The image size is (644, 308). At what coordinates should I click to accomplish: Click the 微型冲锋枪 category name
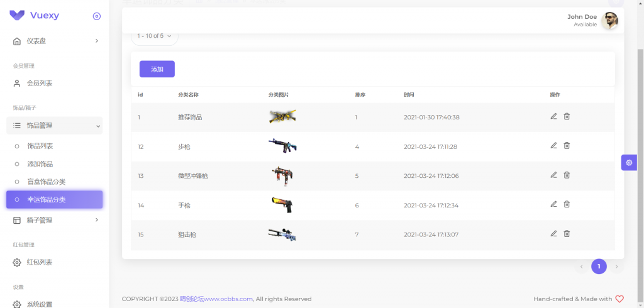[x=193, y=176]
